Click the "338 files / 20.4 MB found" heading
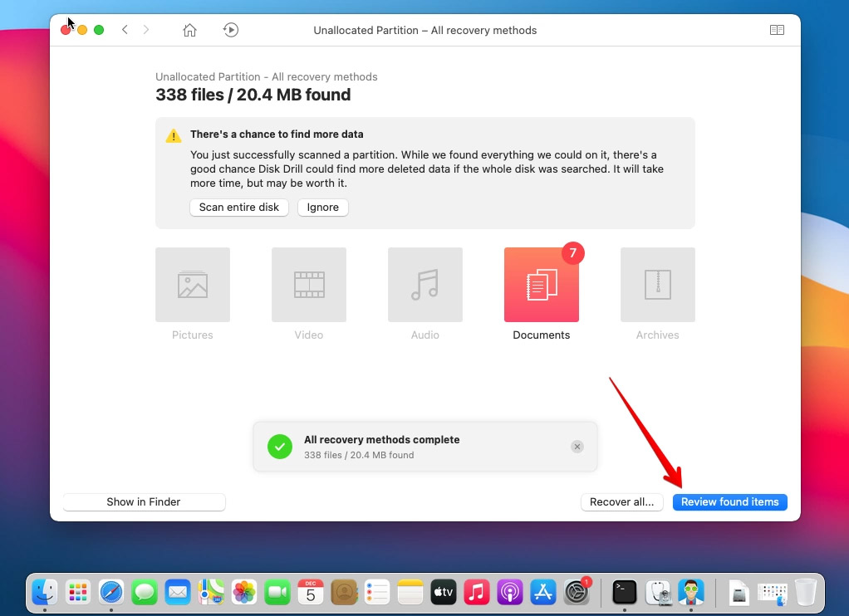 [253, 95]
